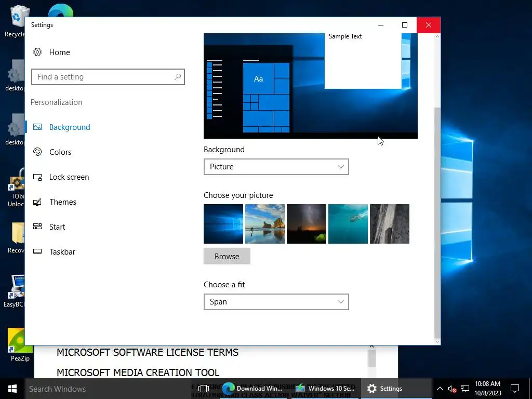532x399 pixels.
Task: Switch to Windows 10 Se... taskbar item
Action: coord(325,389)
